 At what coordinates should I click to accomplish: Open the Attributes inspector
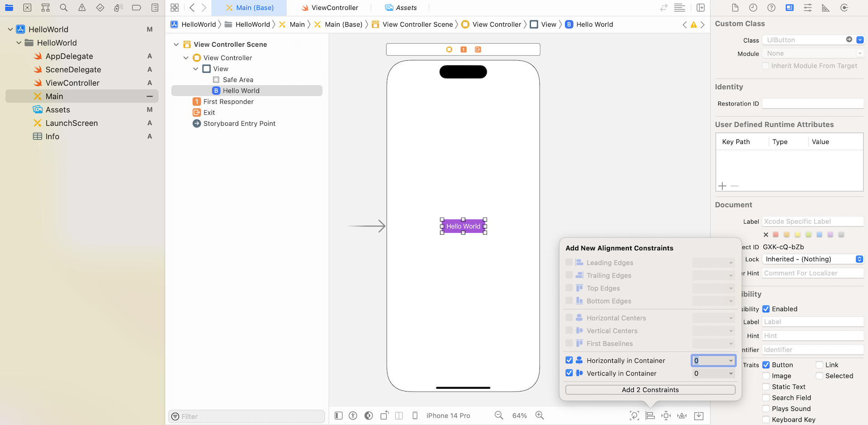point(808,7)
